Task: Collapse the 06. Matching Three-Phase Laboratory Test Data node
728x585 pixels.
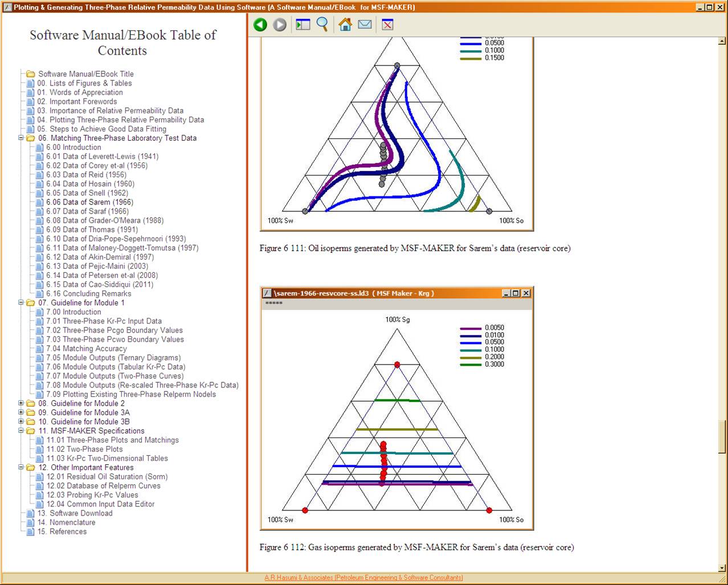Action: click(x=21, y=138)
